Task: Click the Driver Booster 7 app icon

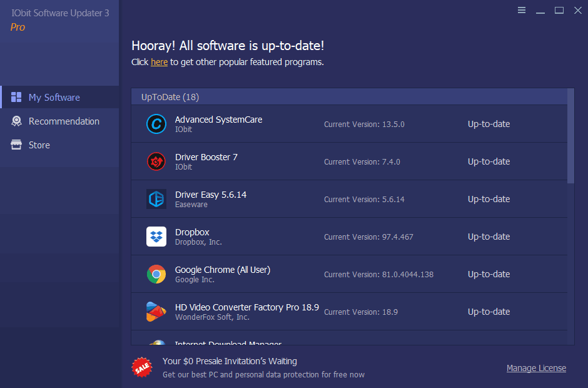Action: pyautogui.click(x=156, y=161)
